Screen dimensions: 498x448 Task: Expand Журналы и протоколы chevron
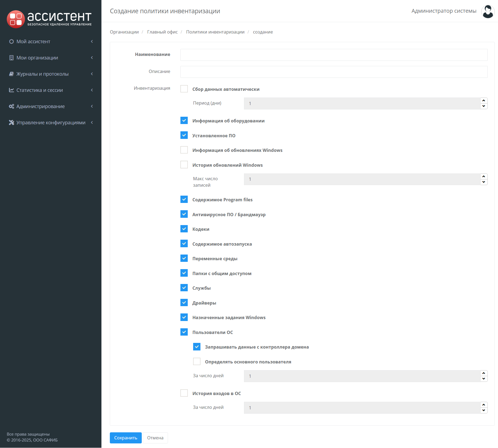(x=92, y=74)
